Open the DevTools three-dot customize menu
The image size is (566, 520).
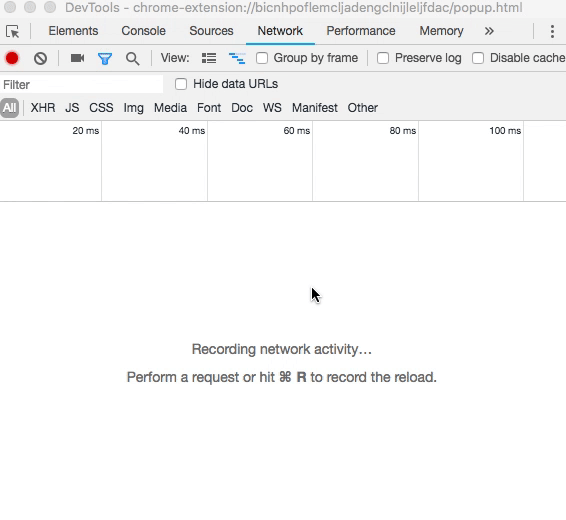tap(552, 31)
